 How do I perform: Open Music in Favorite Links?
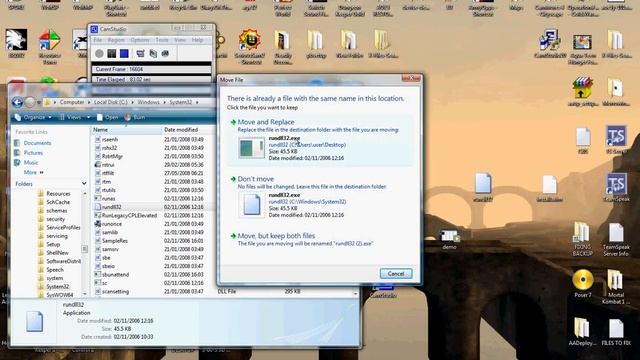(x=31, y=162)
